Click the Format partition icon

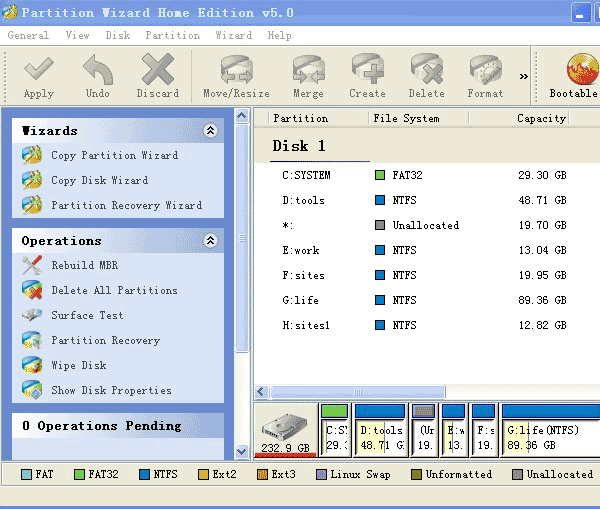tap(485, 69)
